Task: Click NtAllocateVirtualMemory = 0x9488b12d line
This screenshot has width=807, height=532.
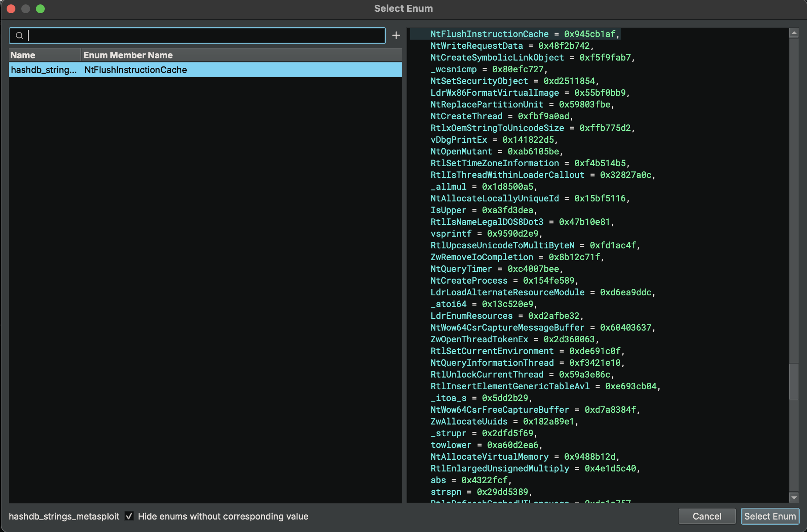Action: (x=525, y=456)
